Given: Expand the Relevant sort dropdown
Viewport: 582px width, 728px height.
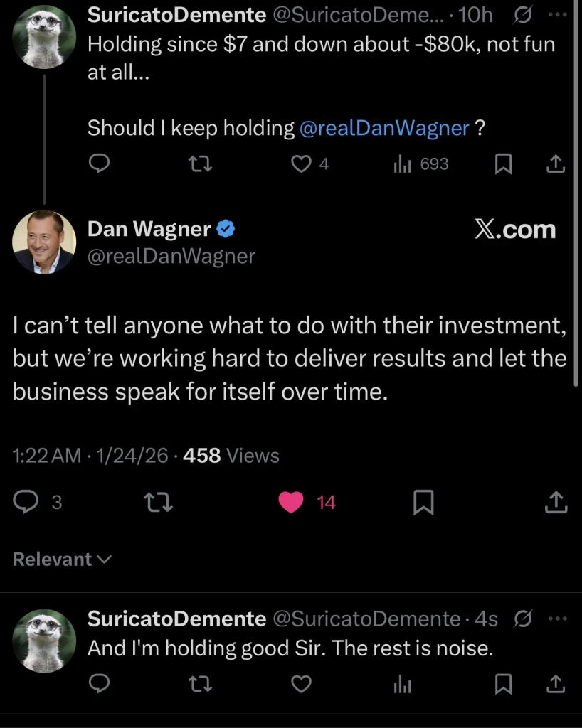Looking at the screenshot, I should pyautogui.click(x=62, y=560).
